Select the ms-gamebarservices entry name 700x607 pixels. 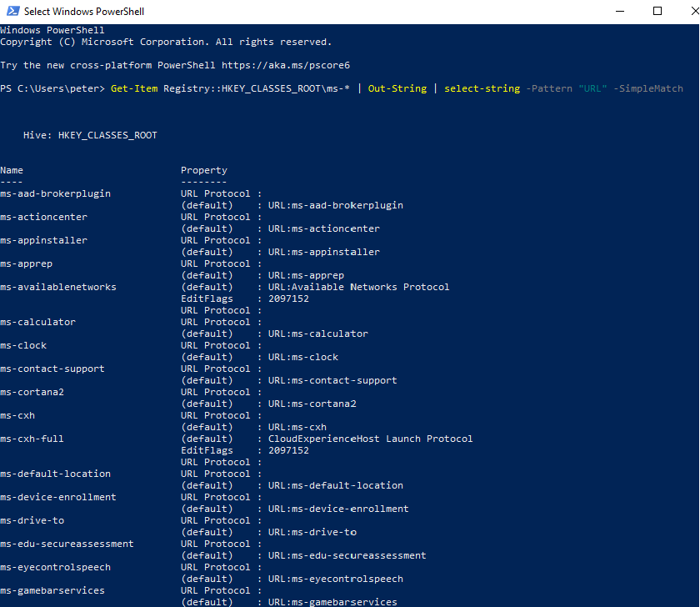click(52, 590)
